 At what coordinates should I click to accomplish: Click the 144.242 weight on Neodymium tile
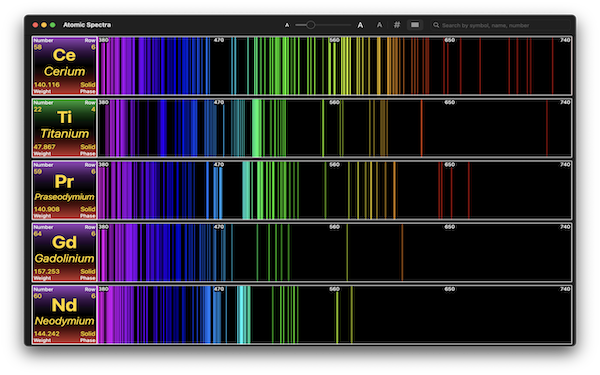coord(47,334)
